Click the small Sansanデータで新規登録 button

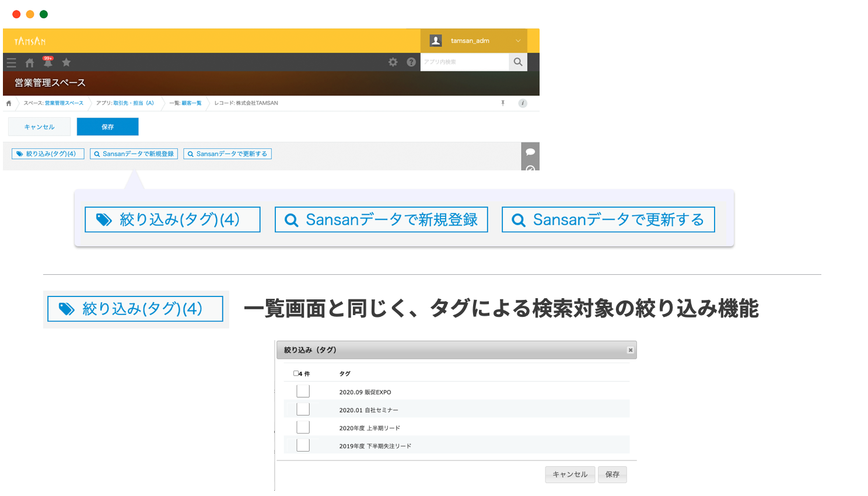(x=134, y=154)
